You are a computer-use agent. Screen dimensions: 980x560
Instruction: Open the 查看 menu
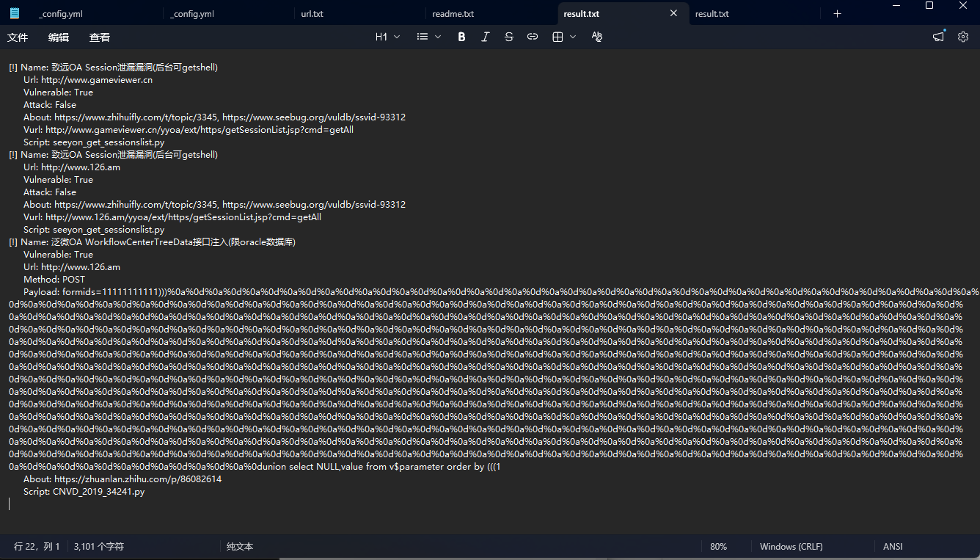100,37
